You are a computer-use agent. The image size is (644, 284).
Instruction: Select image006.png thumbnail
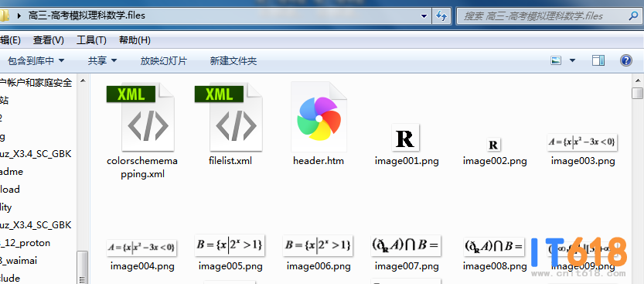(319, 245)
